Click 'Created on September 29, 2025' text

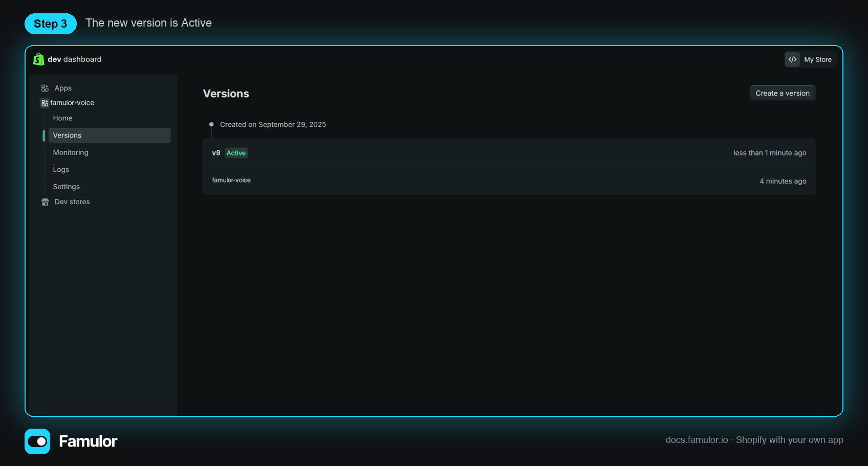[x=273, y=125]
